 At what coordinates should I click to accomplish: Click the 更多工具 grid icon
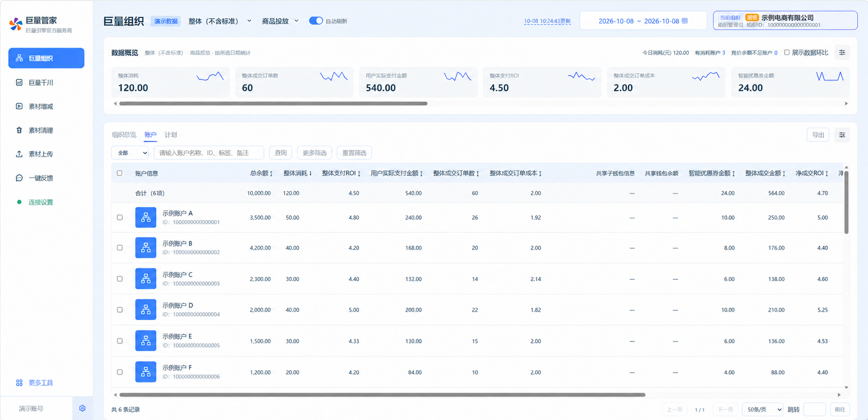coord(19,383)
